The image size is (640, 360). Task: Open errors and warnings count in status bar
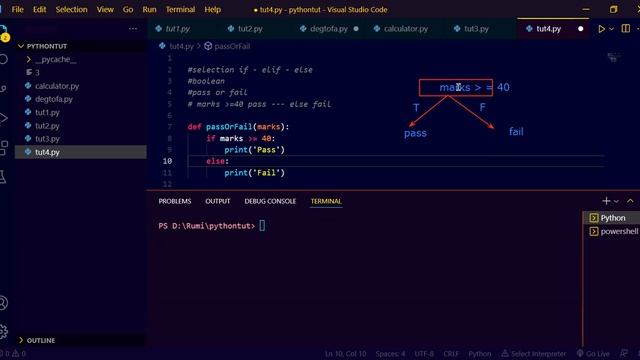click(13, 354)
